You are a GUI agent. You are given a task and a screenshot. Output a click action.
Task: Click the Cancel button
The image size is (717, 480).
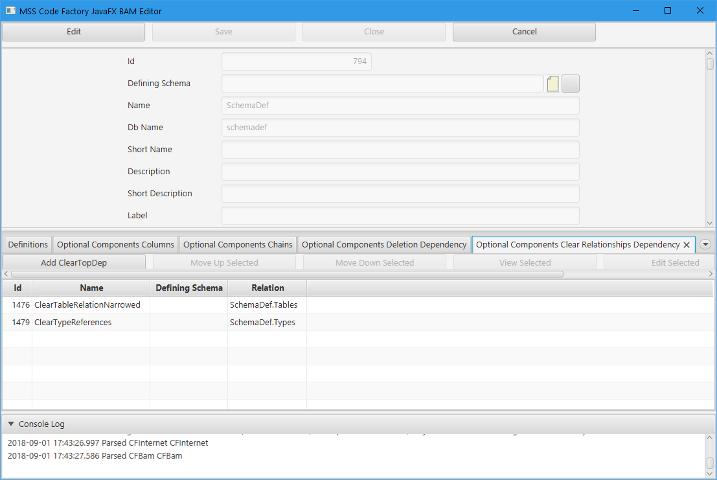pos(524,32)
